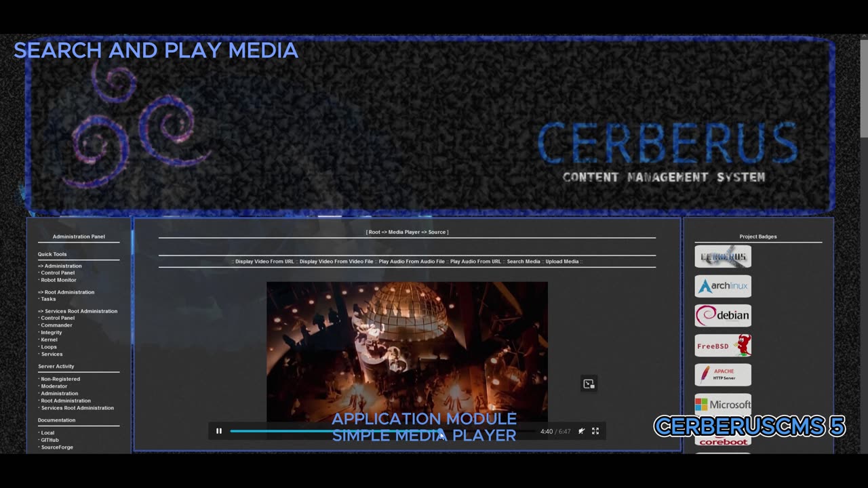
Task: Open => Services Root Administration quick tool
Action: point(77,311)
